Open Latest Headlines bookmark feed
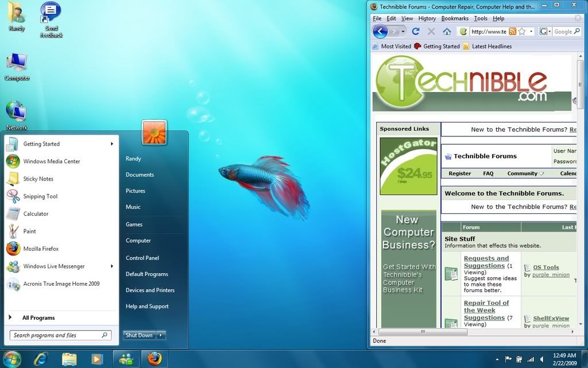This screenshot has width=588, height=368. pos(488,46)
